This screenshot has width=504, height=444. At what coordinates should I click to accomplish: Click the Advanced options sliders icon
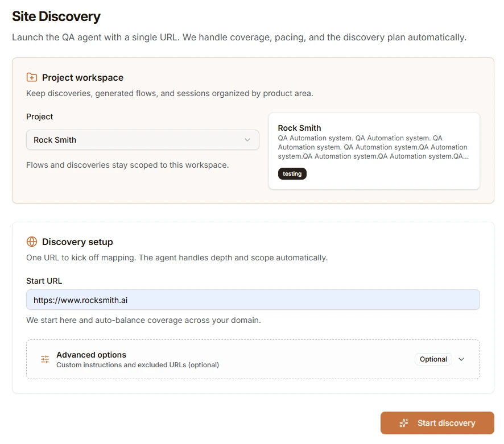coord(44,359)
